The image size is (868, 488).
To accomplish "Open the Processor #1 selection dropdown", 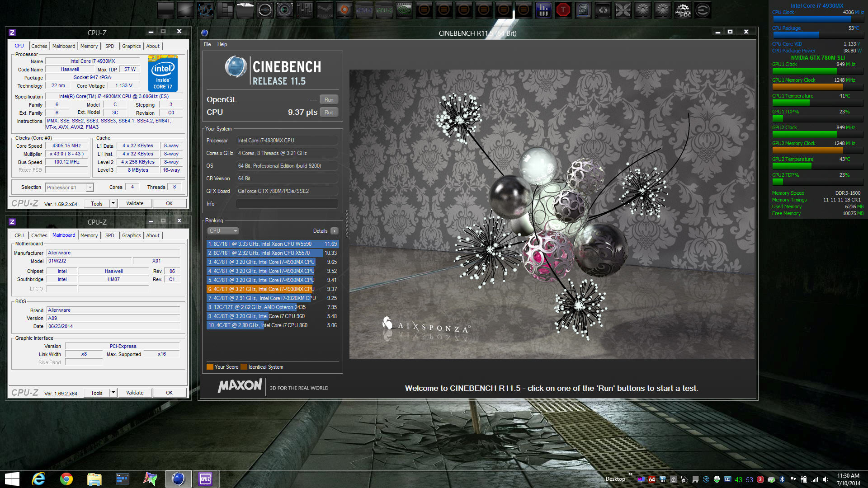I will (x=70, y=188).
